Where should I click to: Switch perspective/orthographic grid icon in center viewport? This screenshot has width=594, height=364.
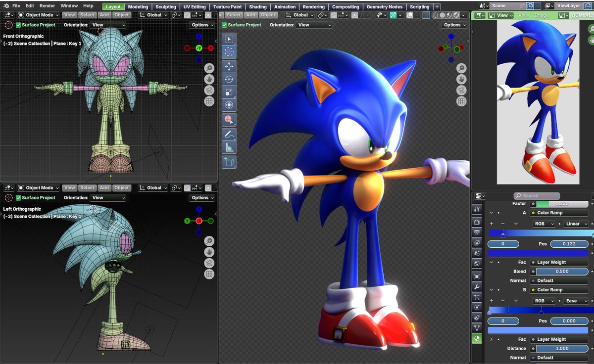coord(461,101)
